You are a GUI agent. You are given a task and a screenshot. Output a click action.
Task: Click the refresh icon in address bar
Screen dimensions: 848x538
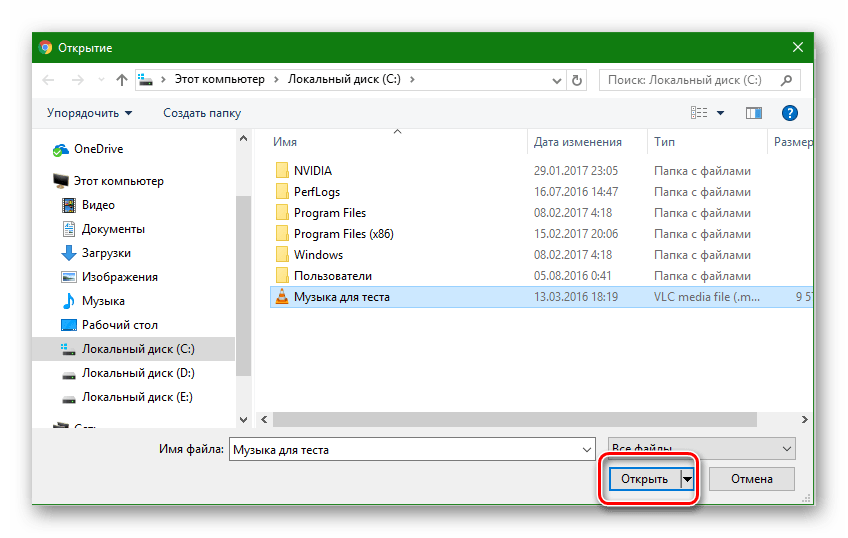(x=576, y=80)
